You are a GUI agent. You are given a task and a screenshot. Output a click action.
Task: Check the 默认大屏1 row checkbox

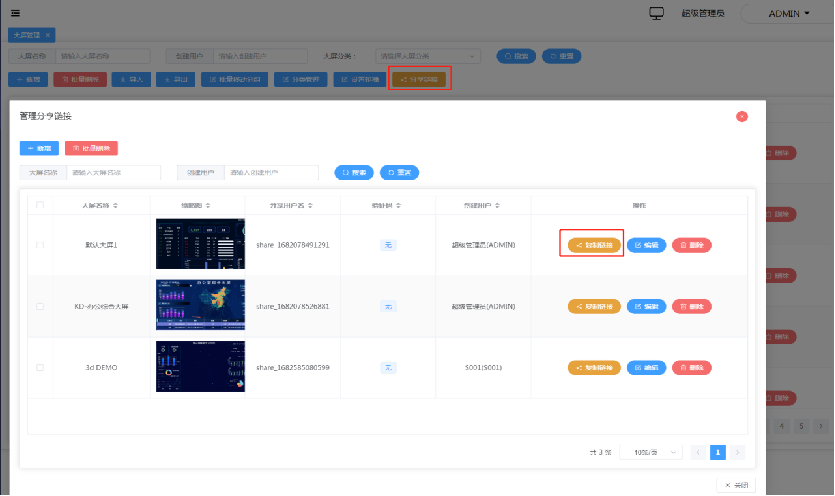[x=40, y=244]
